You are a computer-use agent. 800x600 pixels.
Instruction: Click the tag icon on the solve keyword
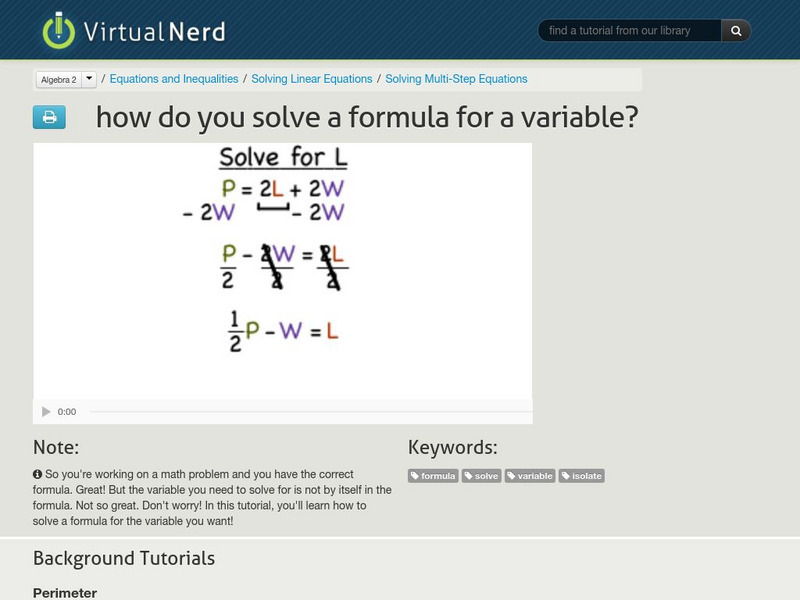(x=470, y=476)
